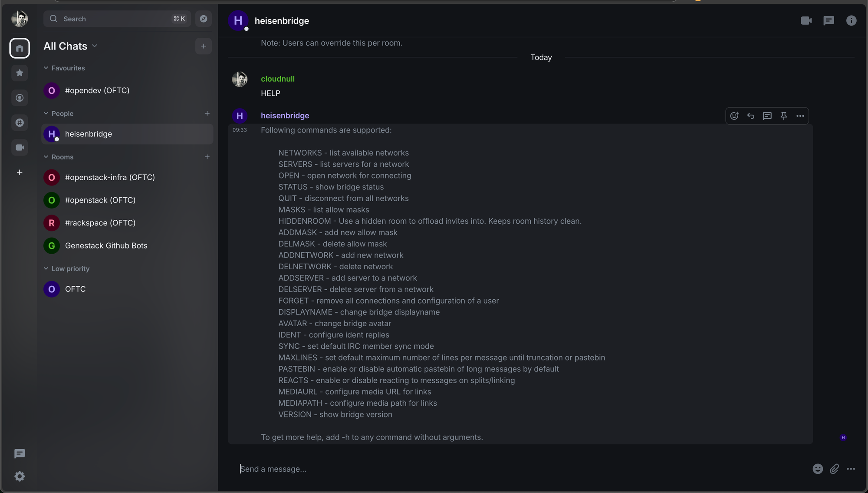Open the Explore rooms compass icon

[x=204, y=19]
